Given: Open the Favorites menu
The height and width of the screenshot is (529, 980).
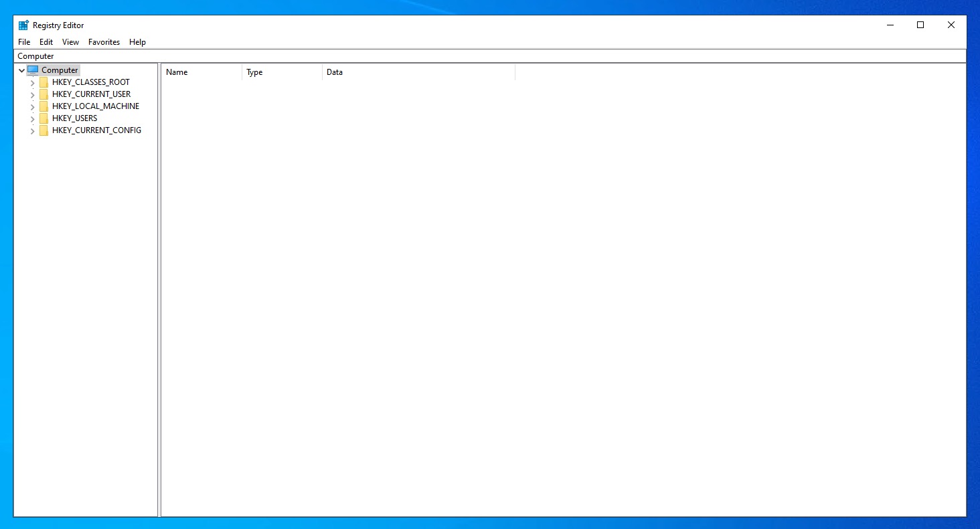Looking at the screenshot, I should [x=104, y=42].
